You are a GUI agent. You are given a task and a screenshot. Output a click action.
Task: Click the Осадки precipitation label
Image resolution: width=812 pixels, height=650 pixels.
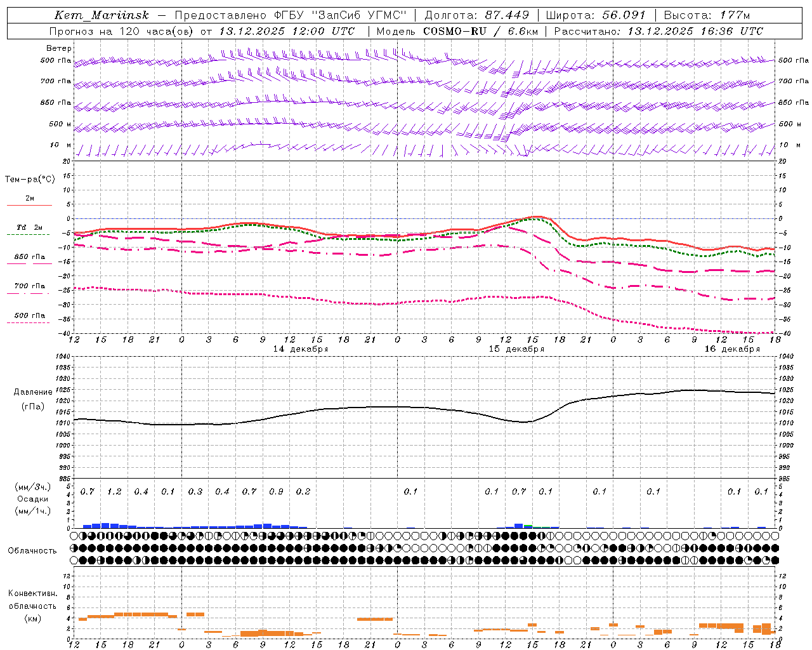coord(32,499)
